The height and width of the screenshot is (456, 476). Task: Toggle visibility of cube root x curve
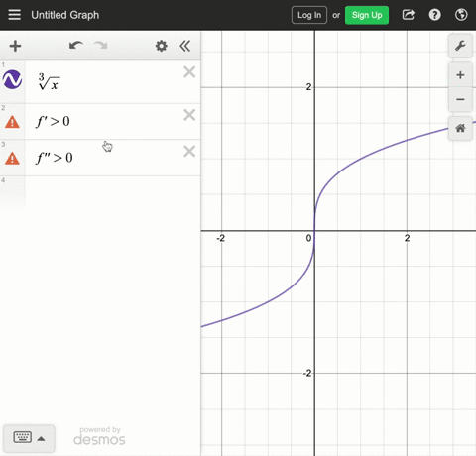coord(12,79)
